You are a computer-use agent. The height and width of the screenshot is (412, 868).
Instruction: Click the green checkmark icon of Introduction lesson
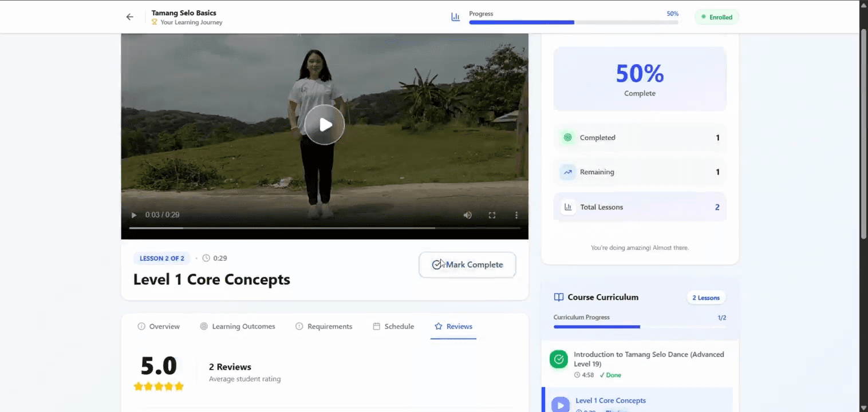559,359
